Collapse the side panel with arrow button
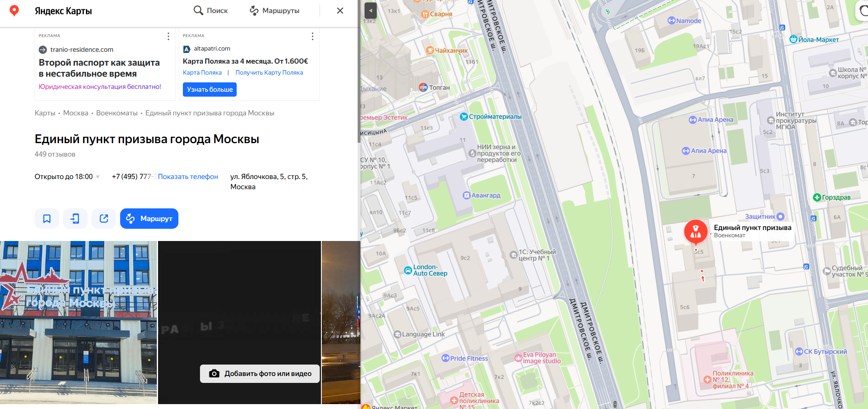The height and width of the screenshot is (409, 868). point(370,11)
